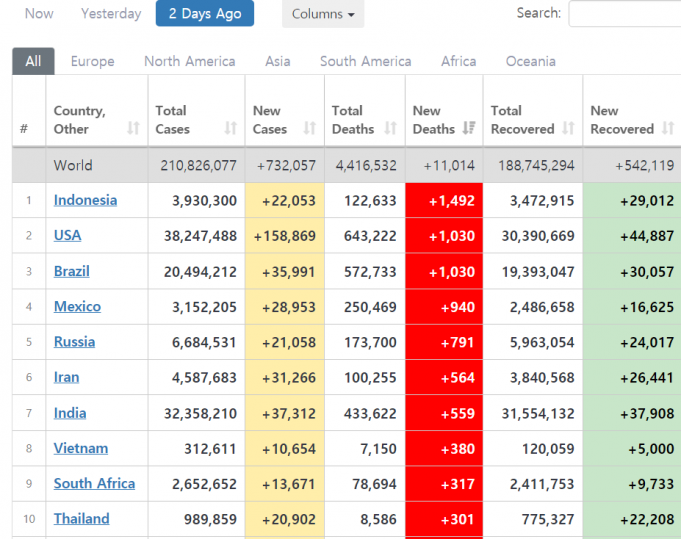Click New Deaths active sort icon

469,129
